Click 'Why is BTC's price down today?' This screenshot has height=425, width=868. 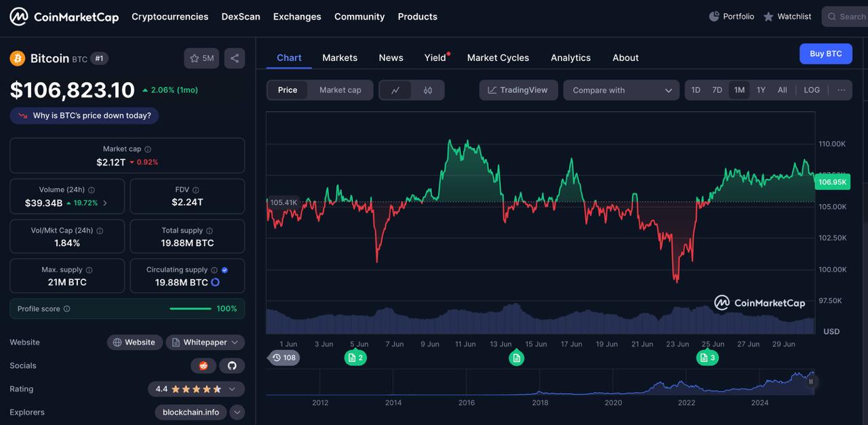click(x=84, y=116)
